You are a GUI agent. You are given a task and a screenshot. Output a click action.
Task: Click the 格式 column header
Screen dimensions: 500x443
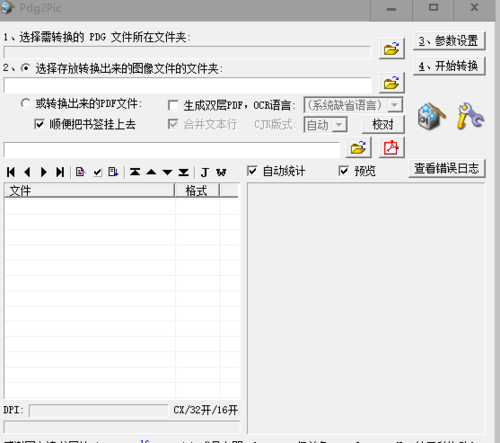197,191
